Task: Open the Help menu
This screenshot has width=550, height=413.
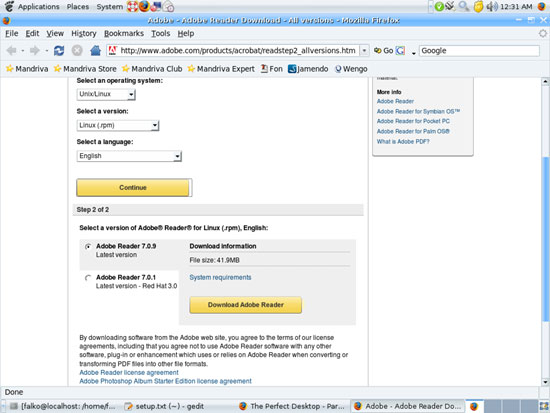Action: (186, 33)
